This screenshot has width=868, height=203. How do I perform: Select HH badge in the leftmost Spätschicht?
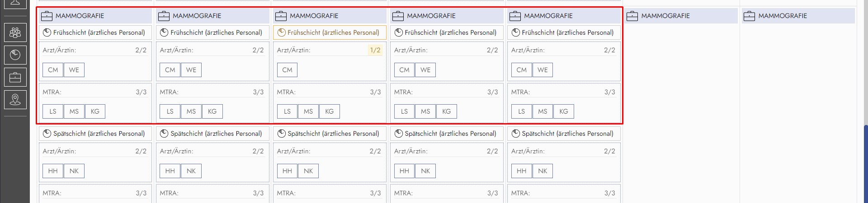pos(53,171)
